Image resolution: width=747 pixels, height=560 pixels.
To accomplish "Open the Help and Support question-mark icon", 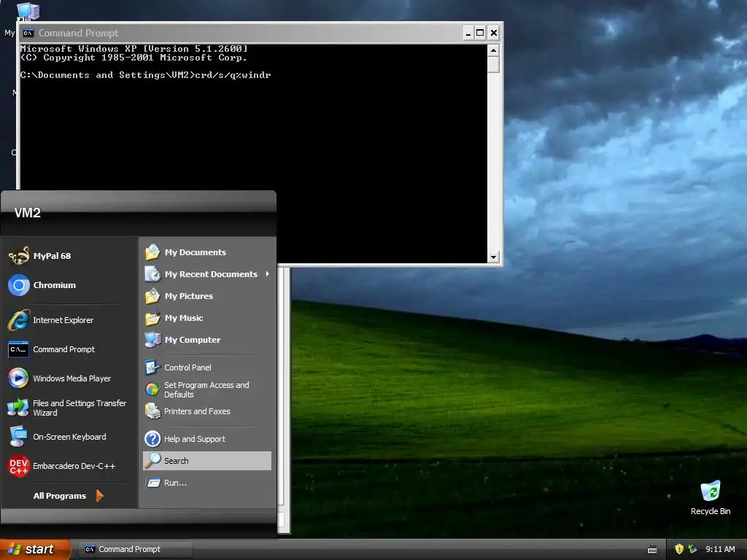I will pos(152,438).
